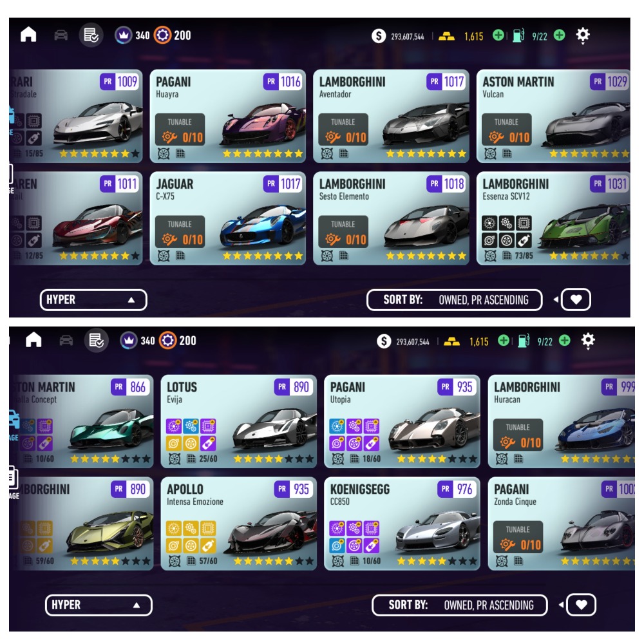644x644 pixels.
Task: Open the wheel icon on Pagani Huayra card
Action: (x=164, y=154)
